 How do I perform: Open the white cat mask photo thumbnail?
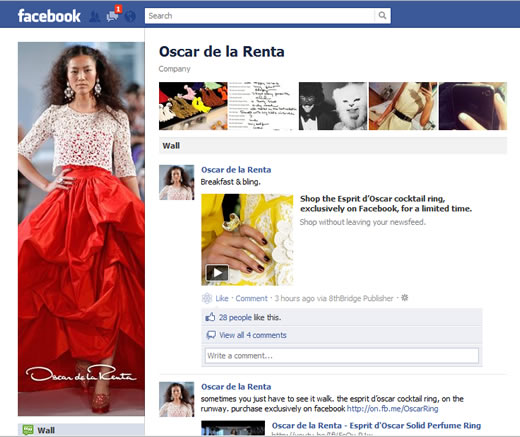click(332, 106)
